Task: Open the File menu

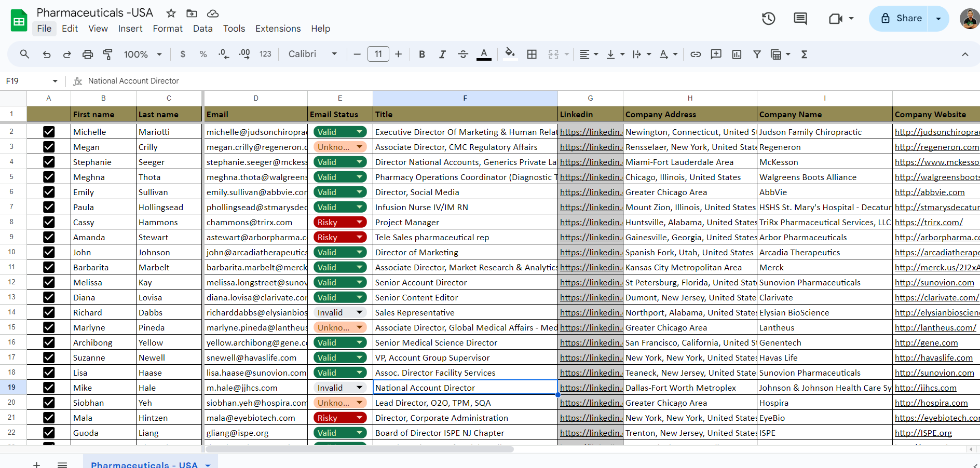Action: [x=44, y=29]
